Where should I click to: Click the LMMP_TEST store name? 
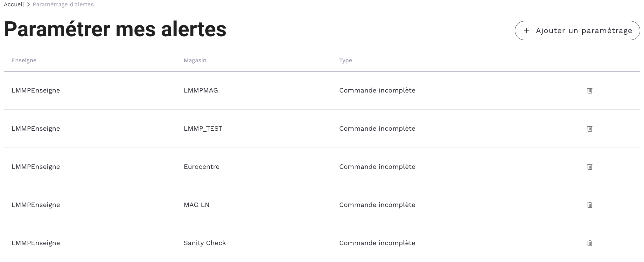pos(203,128)
